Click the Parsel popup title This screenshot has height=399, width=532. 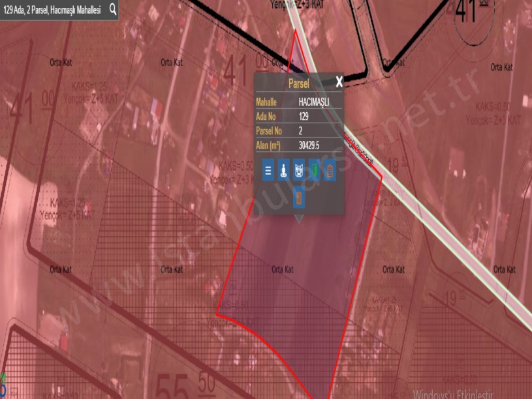click(x=298, y=83)
